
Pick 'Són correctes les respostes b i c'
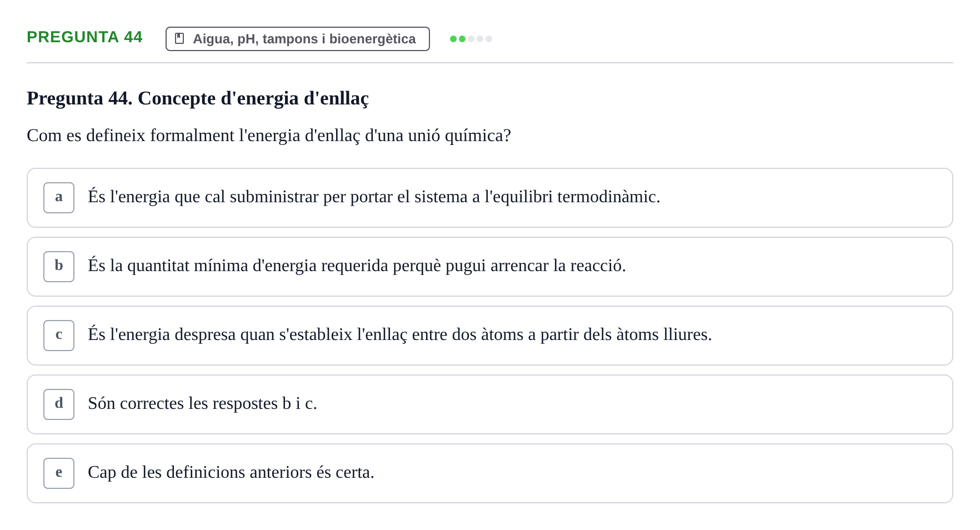[490, 404]
